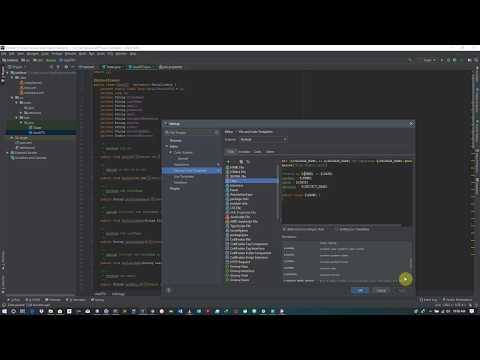Select the Class template

coord(251,181)
